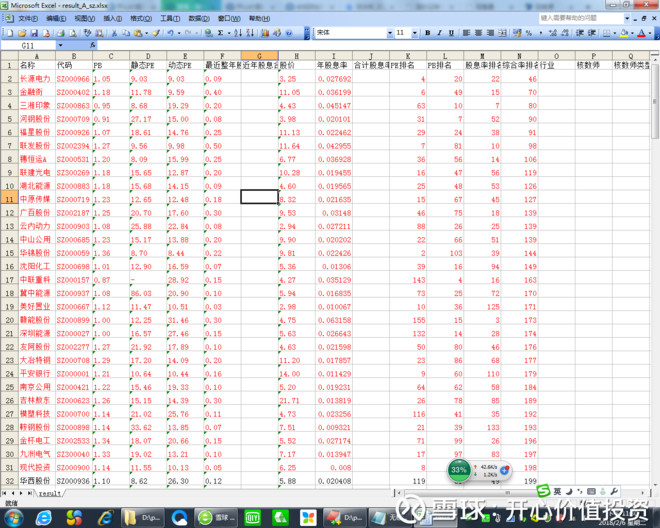
Task: Click the help question search box
Action: click(580, 18)
